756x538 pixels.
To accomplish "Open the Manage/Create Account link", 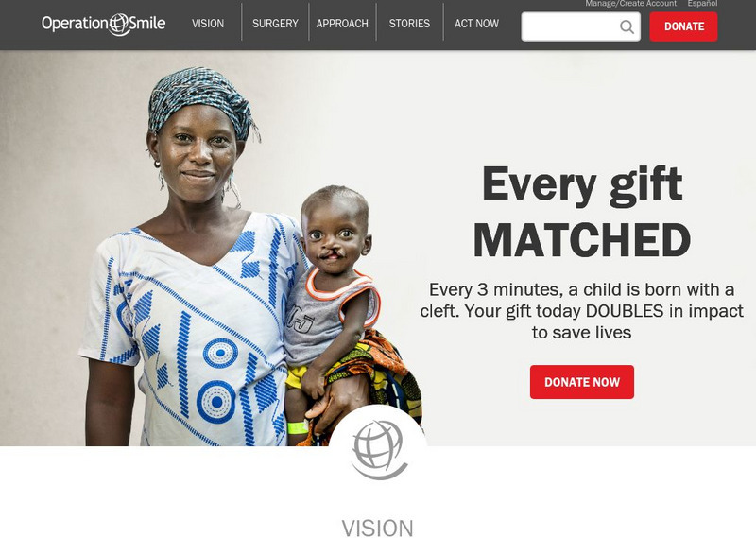I will tap(630, 4).
